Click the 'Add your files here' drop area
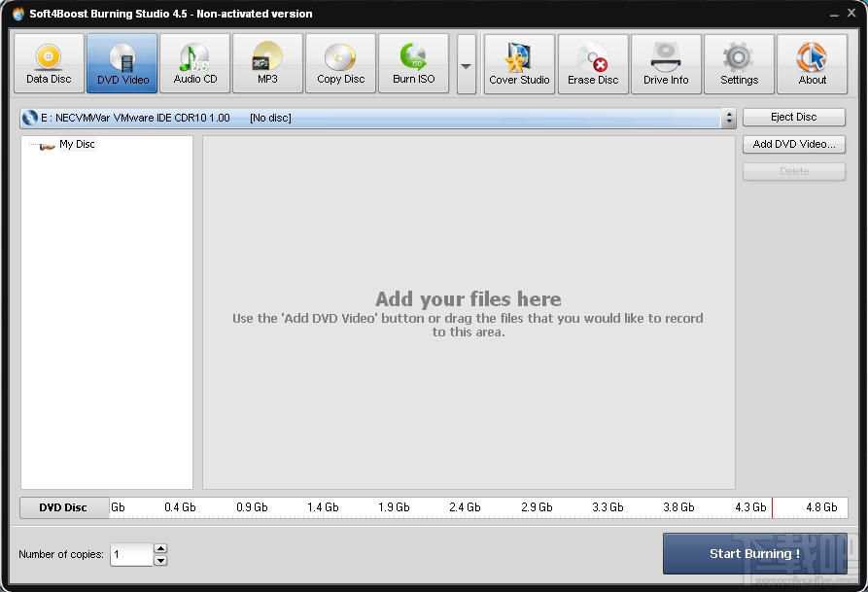Screen dimensions: 868x592 point(469,313)
